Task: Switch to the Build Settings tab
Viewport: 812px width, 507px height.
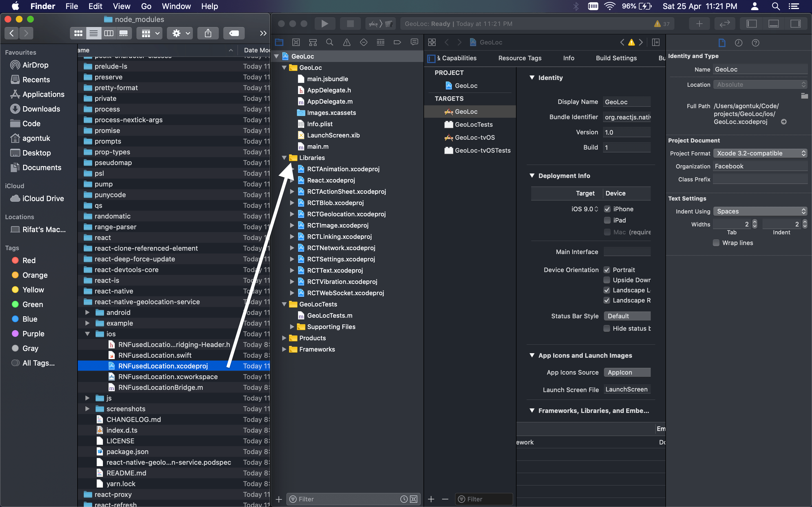Action: (616, 58)
